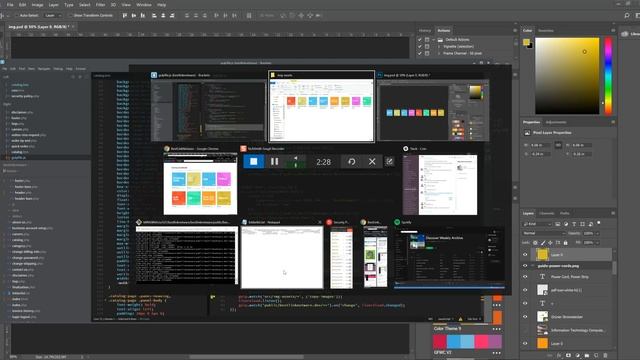The width and height of the screenshot is (640, 360).
Task: Add a layer style with fx icon
Action: click(559, 356)
